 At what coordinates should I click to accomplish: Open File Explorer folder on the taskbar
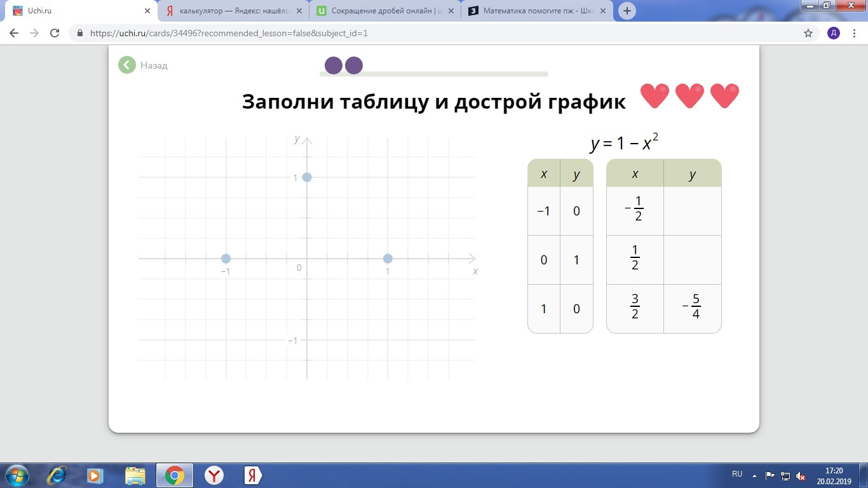click(x=135, y=475)
